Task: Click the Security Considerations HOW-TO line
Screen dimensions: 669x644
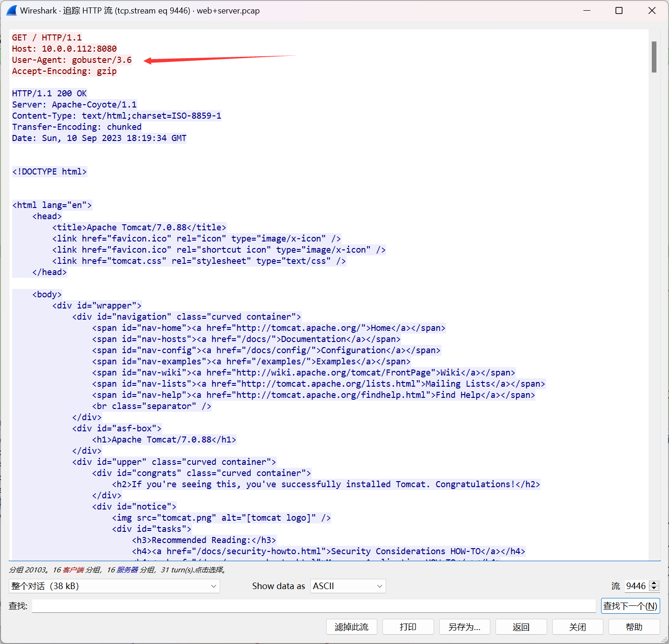Action: pyautogui.click(x=329, y=551)
